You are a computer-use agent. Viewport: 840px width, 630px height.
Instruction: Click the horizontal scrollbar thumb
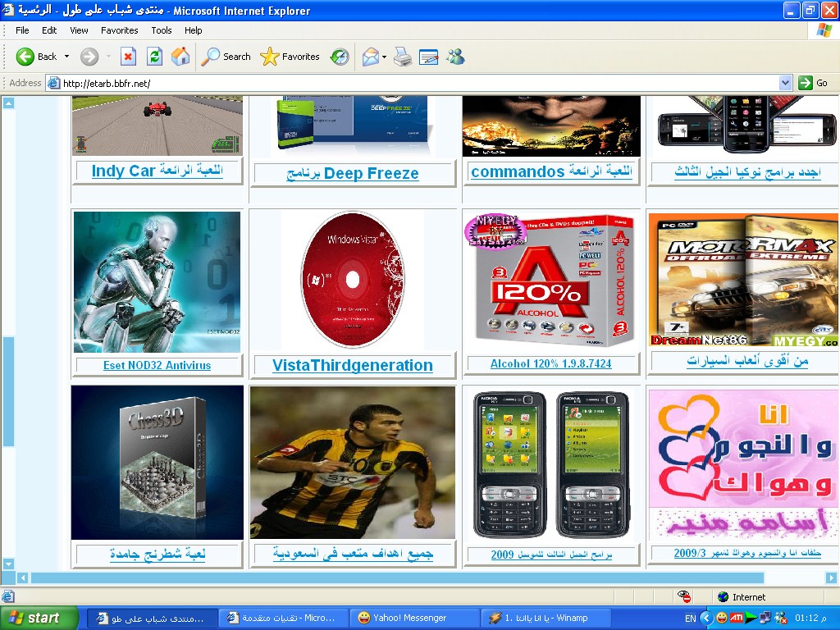pos(398,577)
